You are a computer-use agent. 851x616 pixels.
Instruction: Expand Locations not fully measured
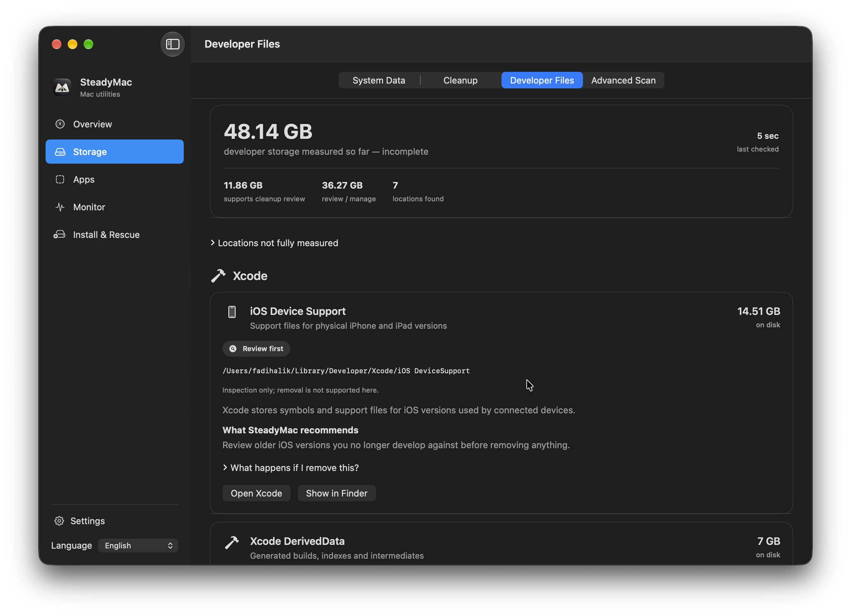tap(274, 243)
